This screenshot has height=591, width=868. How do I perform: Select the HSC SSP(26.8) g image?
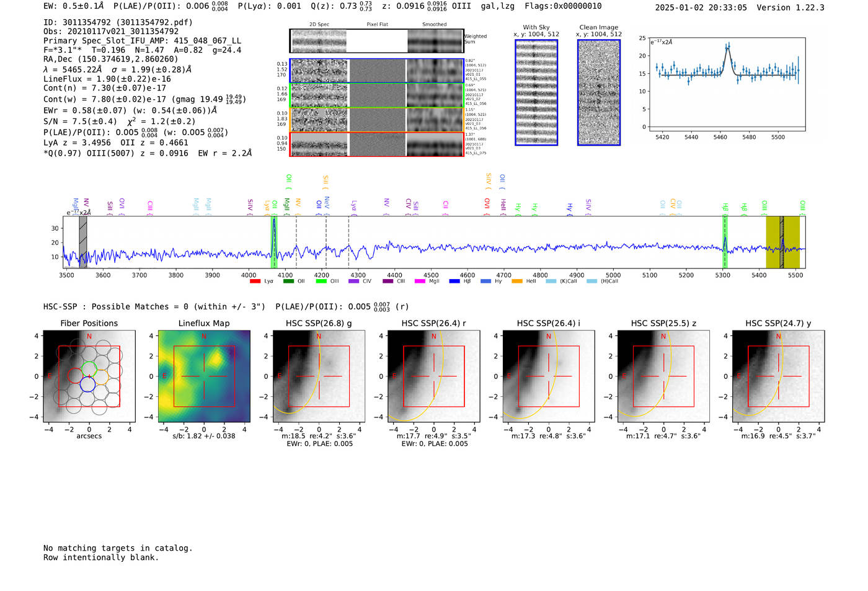(319, 376)
